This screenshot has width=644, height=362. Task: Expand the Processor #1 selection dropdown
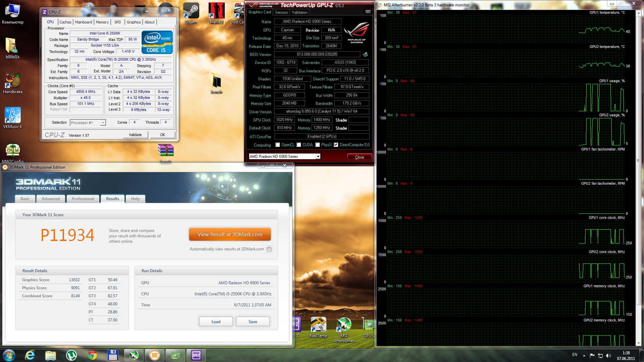(x=103, y=123)
